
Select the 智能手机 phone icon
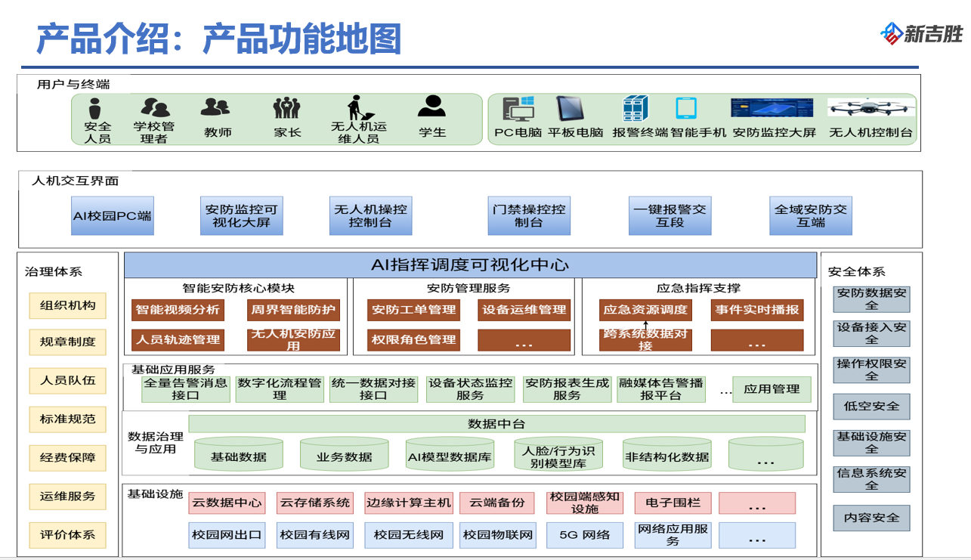pyautogui.click(x=686, y=109)
